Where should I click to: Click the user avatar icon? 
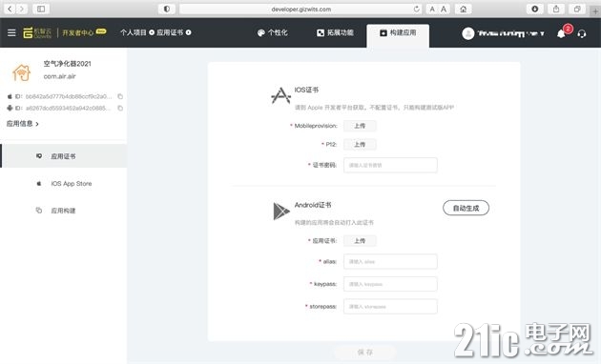pos(468,33)
